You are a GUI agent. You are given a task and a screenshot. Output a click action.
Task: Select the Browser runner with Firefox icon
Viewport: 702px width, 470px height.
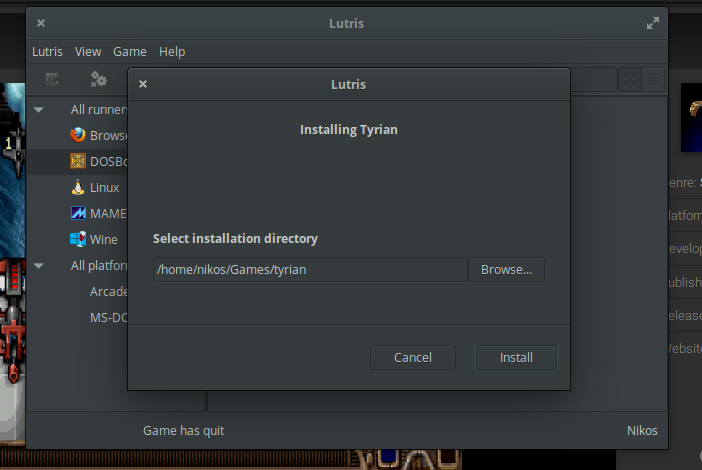[78, 135]
